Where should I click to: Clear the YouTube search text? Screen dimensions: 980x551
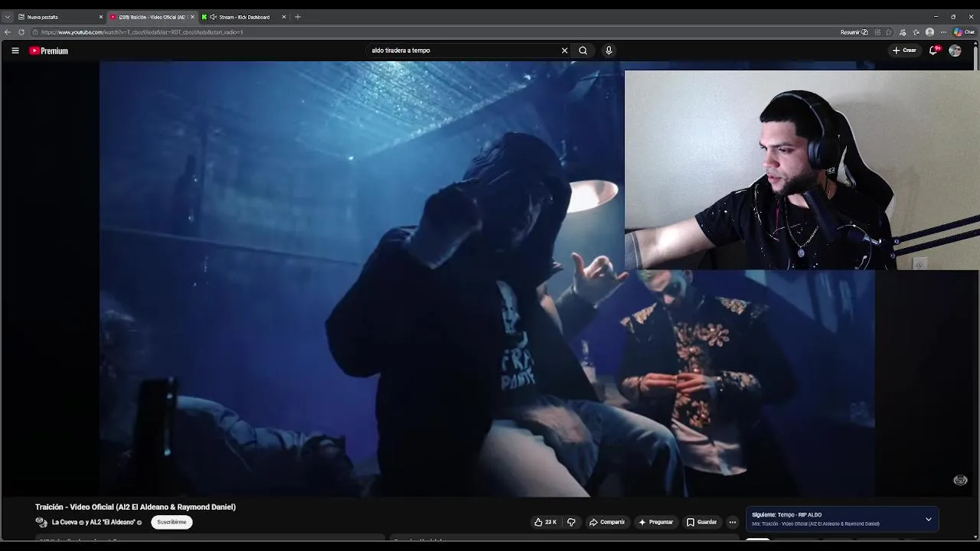(564, 51)
